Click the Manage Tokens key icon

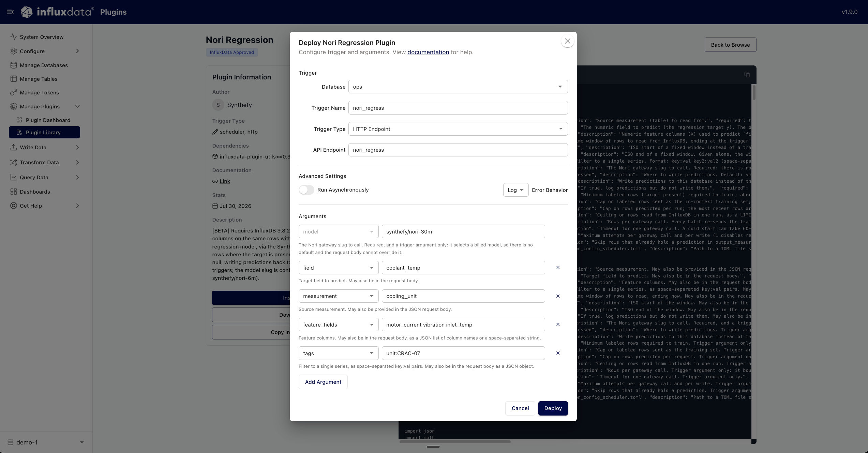click(14, 92)
